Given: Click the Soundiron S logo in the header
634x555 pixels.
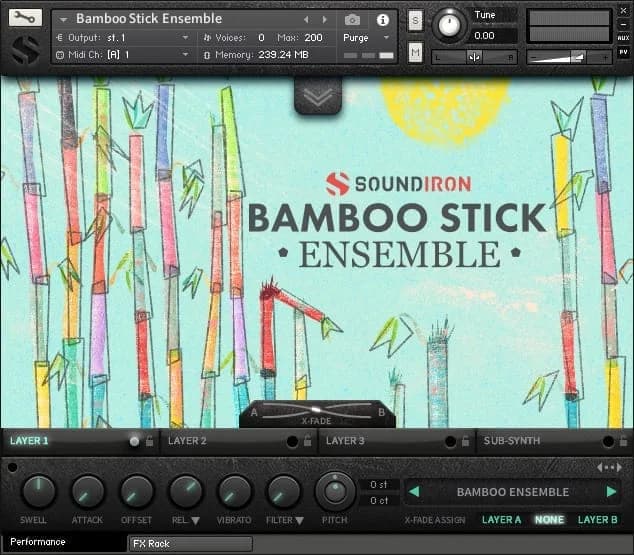Looking at the screenshot, I should coord(25,50).
